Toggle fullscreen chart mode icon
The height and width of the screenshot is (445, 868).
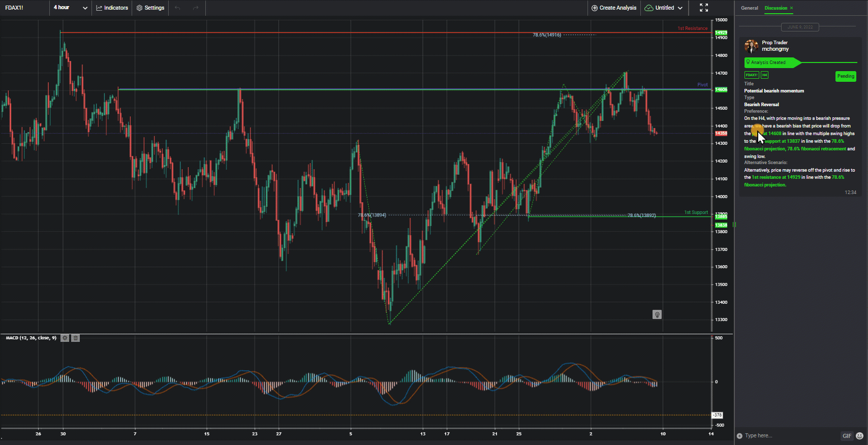[704, 8]
